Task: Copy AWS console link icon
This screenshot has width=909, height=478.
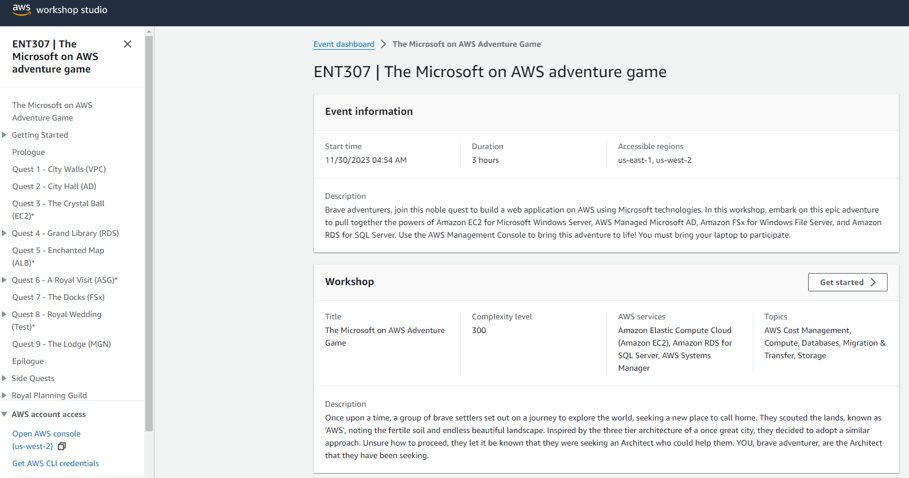Action: coord(61,446)
